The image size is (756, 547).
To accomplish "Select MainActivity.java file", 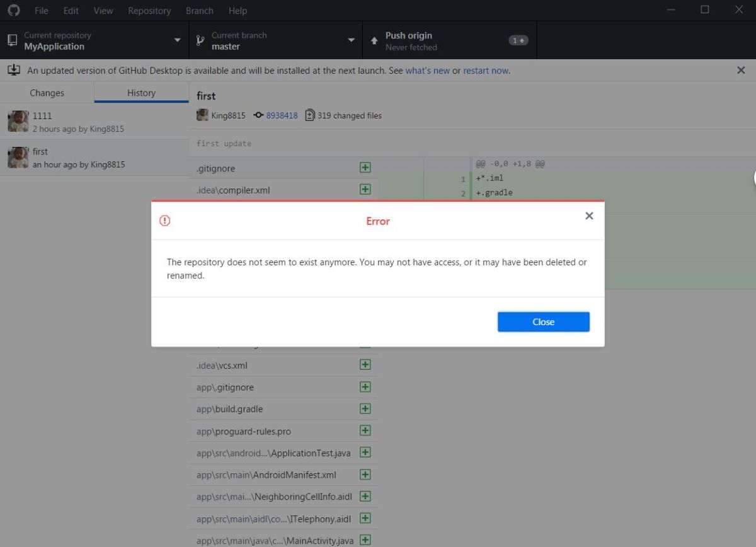I will click(283, 540).
